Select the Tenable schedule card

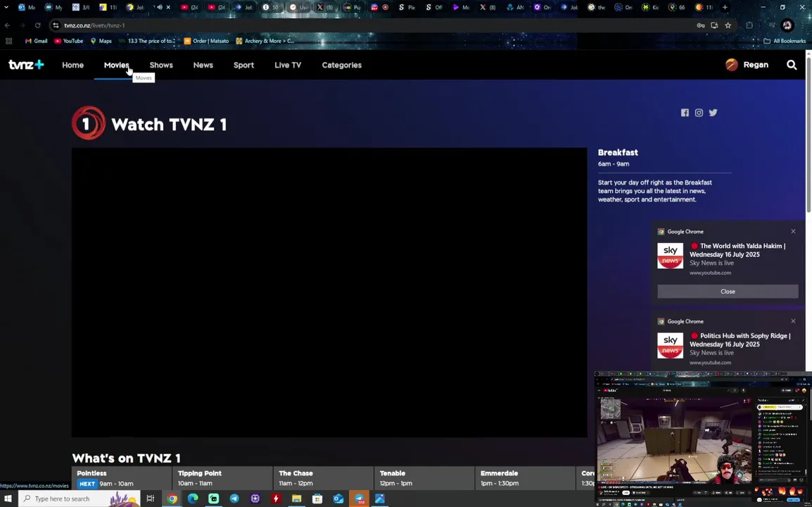tap(424, 478)
